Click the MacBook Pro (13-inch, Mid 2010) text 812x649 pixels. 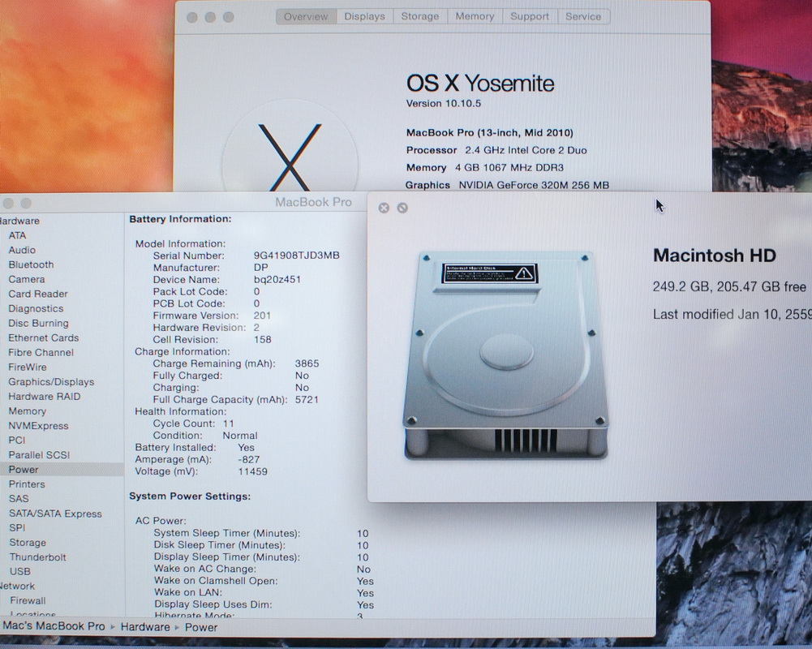[x=490, y=132]
